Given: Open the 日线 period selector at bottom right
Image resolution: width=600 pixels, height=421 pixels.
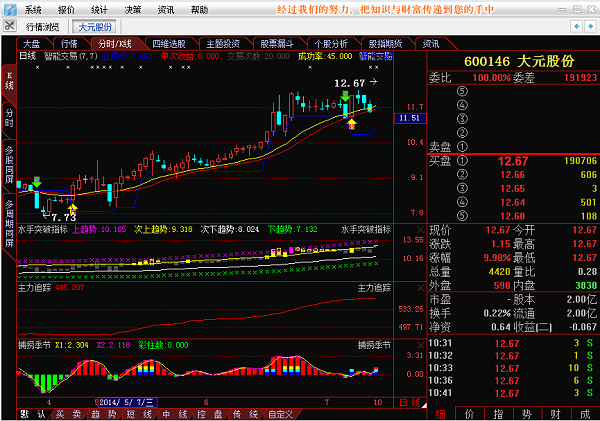Looking at the screenshot, I should coord(409,403).
